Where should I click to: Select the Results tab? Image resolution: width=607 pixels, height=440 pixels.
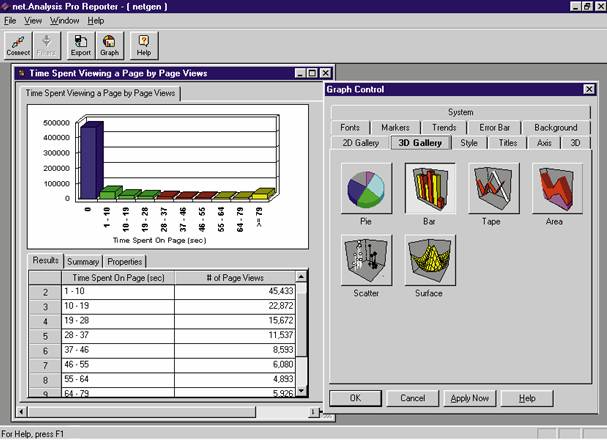point(45,260)
